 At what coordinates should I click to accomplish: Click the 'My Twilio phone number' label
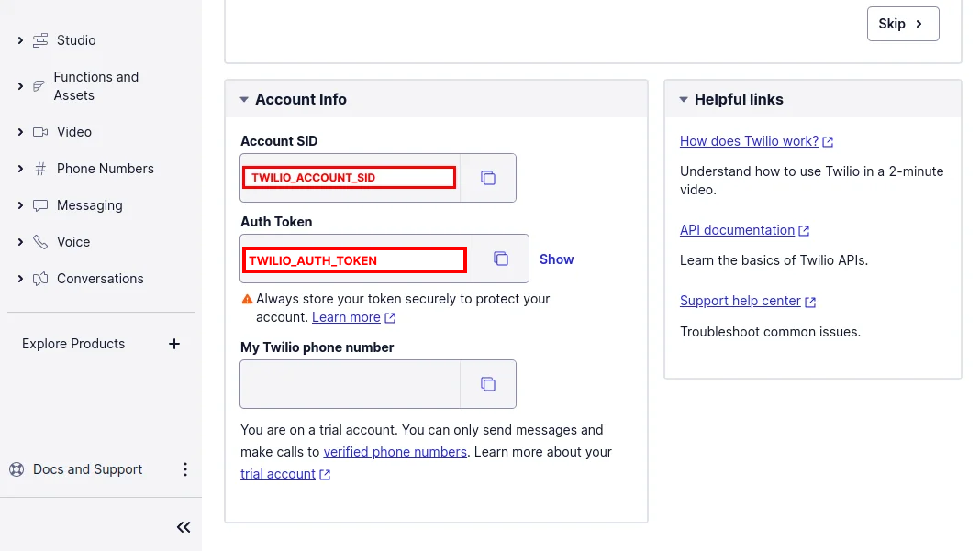(x=317, y=347)
